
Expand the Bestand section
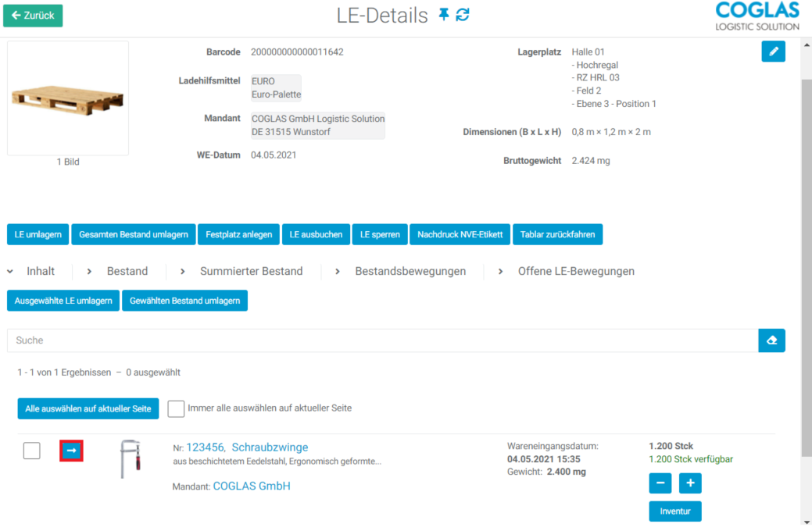click(x=117, y=271)
